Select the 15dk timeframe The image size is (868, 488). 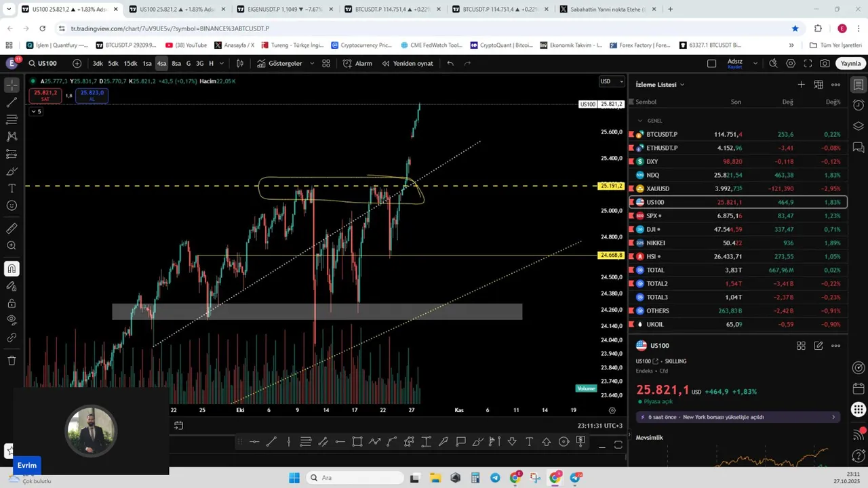[x=130, y=63]
